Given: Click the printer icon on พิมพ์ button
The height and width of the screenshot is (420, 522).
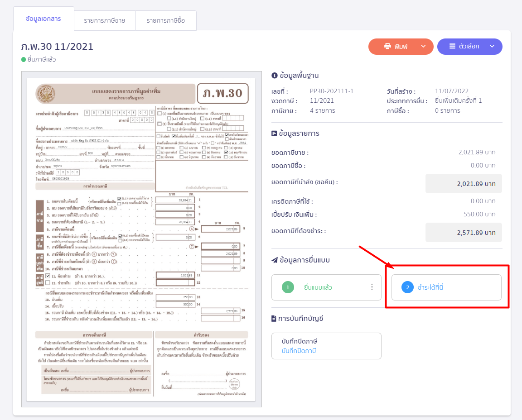Looking at the screenshot, I should pyautogui.click(x=387, y=47).
